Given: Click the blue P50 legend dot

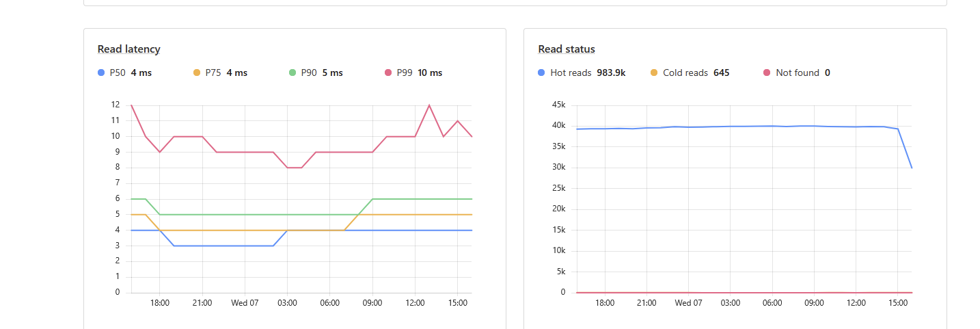Looking at the screenshot, I should [101, 73].
